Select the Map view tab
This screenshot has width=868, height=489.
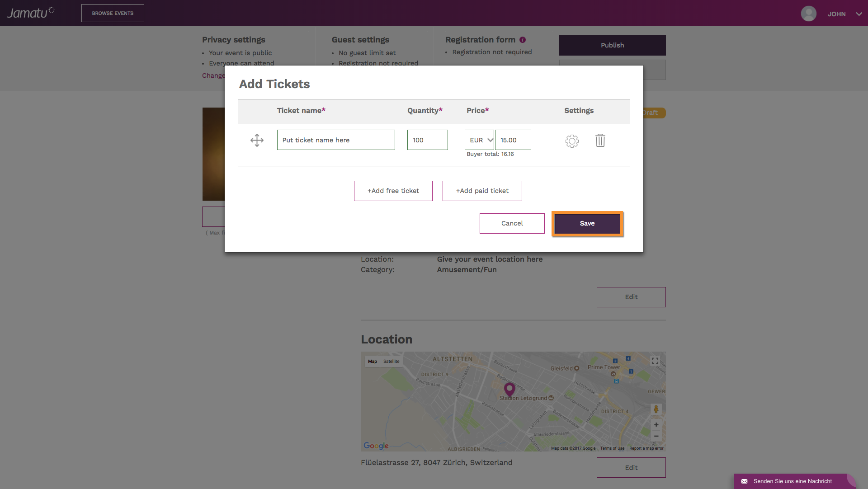[x=372, y=362]
